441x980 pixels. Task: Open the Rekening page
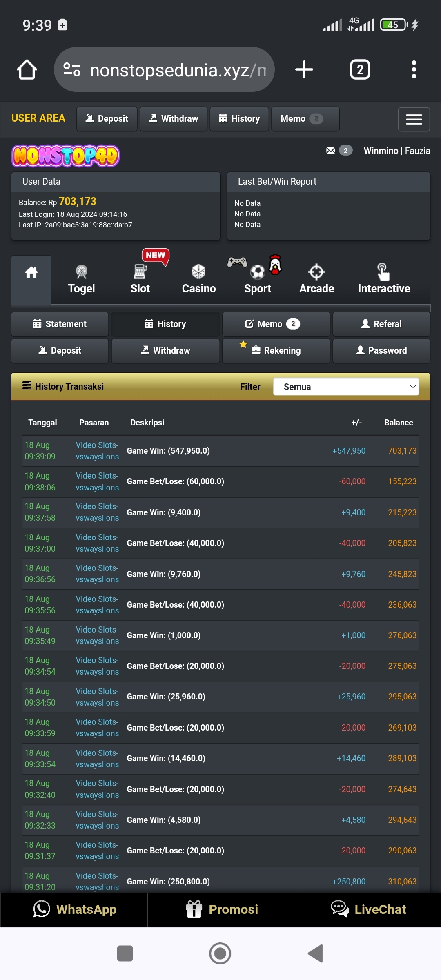tap(276, 351)
